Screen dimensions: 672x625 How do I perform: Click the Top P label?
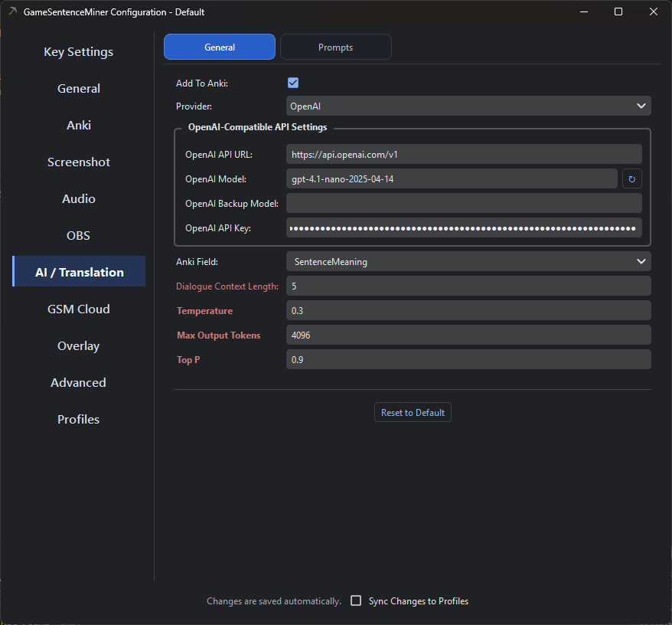pos(188,359)
